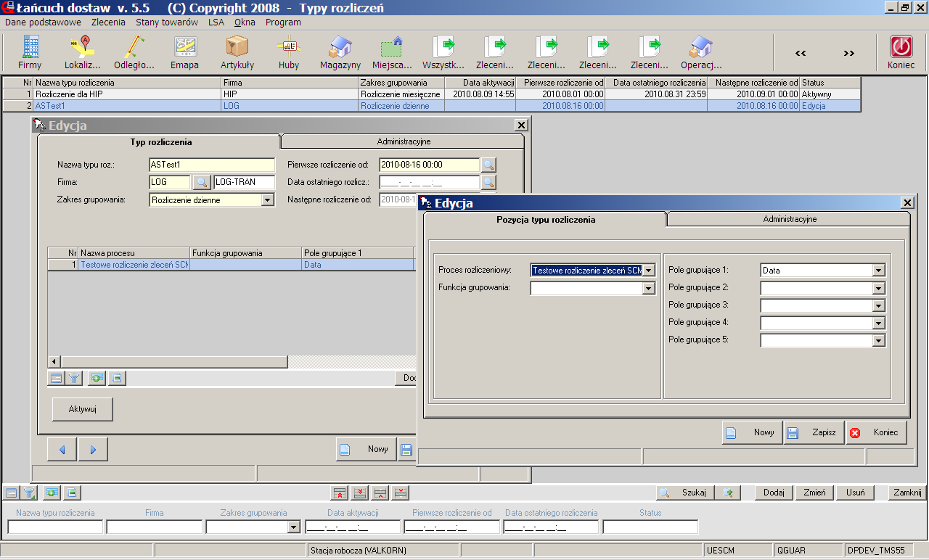Open the Huby toolbar icon
This screenshot has height=560, width=929.
[x=289, y=53]
